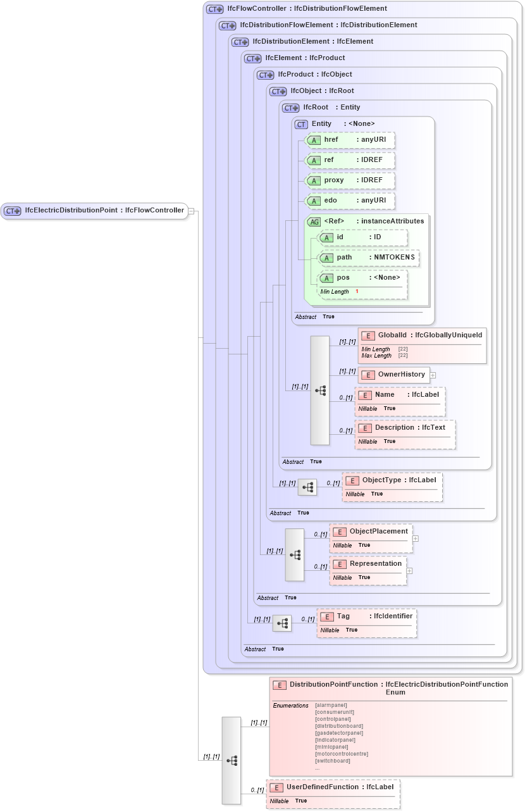Select the AG icon of the instanceAttributes group

pyautogui.click(x=315, y=221)
